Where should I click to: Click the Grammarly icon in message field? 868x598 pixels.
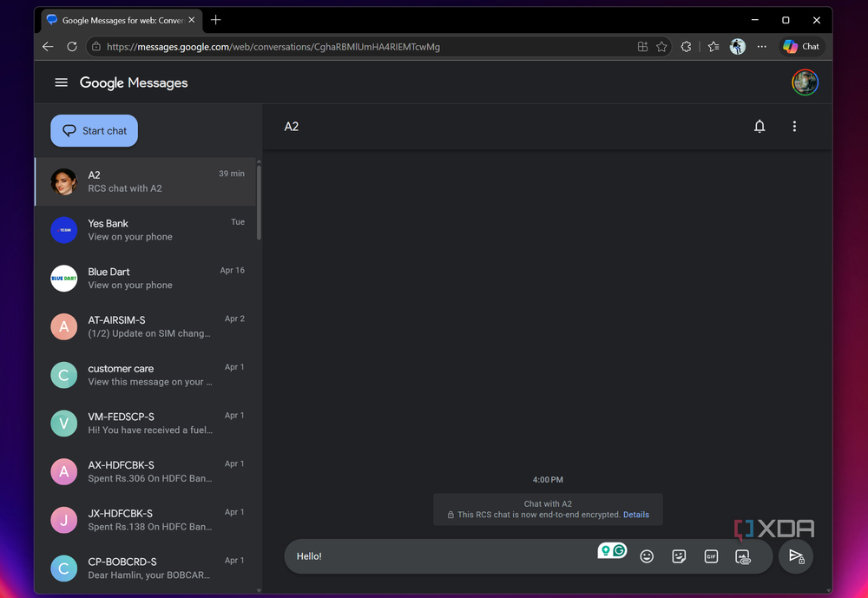point(619,550)
